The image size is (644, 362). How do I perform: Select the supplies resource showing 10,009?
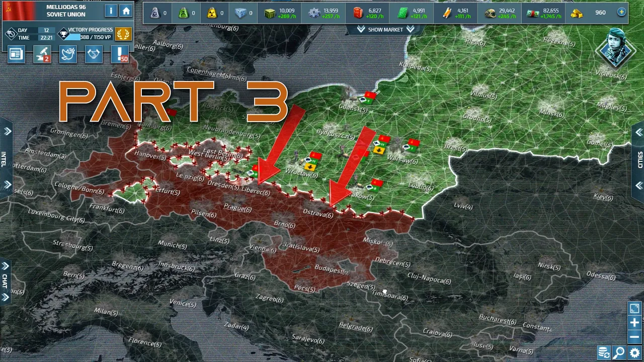[280, 13]
